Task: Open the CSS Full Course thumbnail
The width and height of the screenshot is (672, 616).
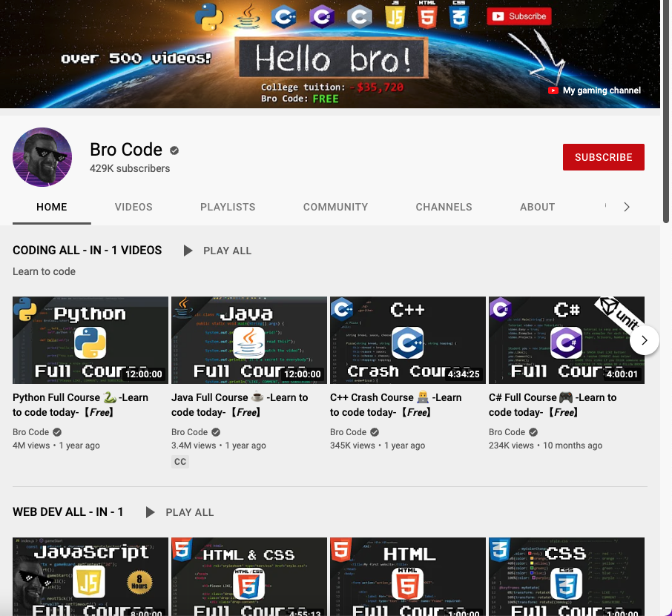Action: (x=567, y=577)
